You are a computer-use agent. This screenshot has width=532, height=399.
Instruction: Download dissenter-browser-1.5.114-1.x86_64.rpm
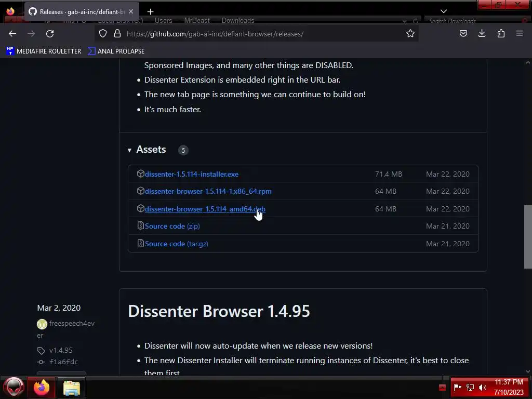click(x=208, y=191)
